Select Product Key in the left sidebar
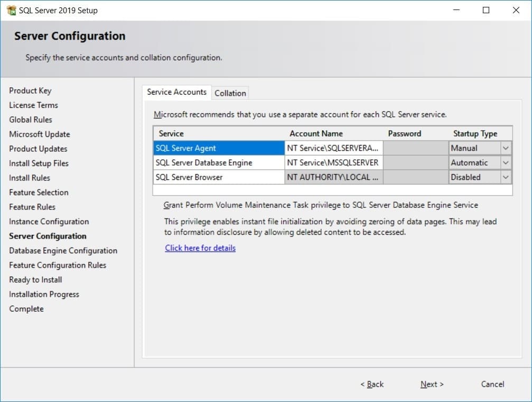Image resolution: width=532 pixels, height=402 pixels. (30, 90)
